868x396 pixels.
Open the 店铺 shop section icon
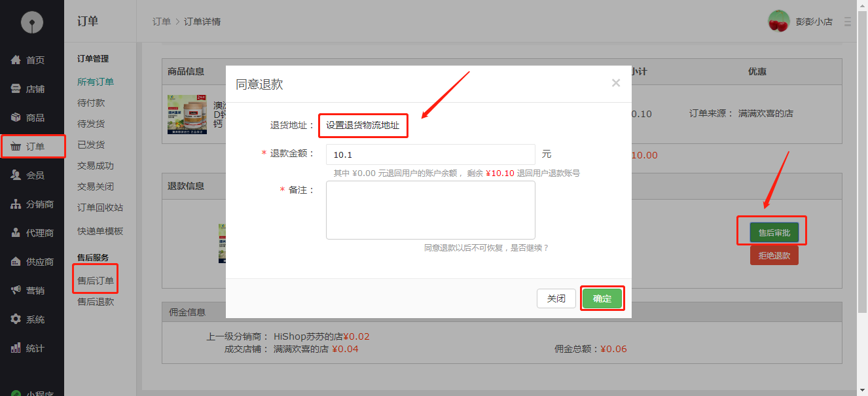click(16, 88)
